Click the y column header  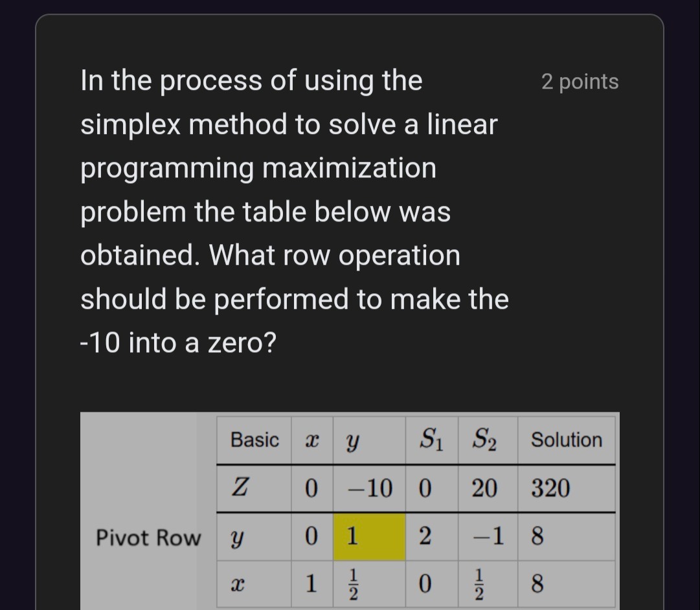[x=353, y=441]
